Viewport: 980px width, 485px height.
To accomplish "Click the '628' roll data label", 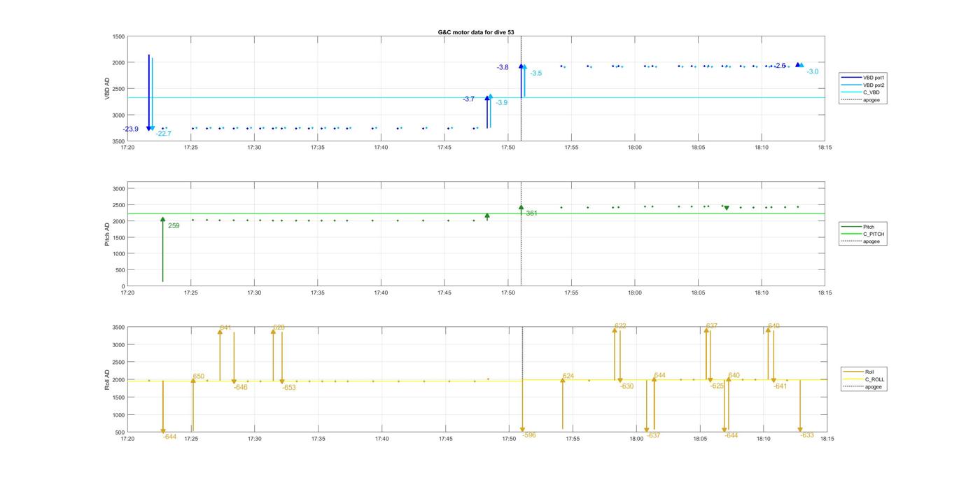I will 279,328.
